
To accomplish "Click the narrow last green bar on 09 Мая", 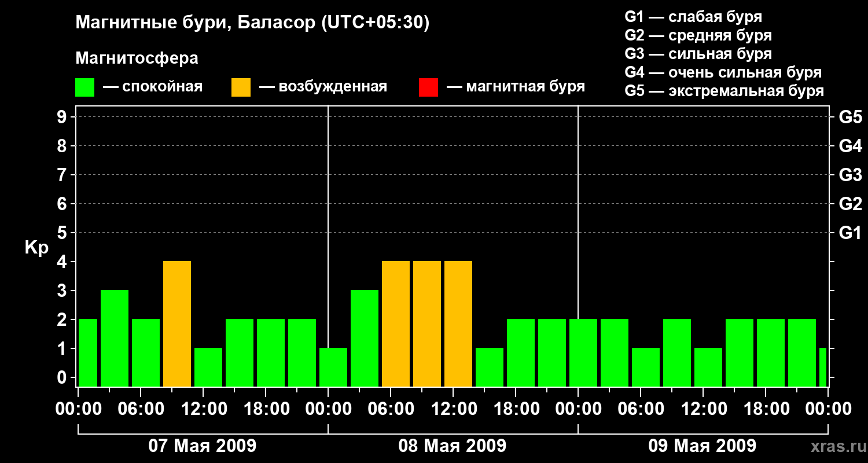I will (x=823, y=368).
